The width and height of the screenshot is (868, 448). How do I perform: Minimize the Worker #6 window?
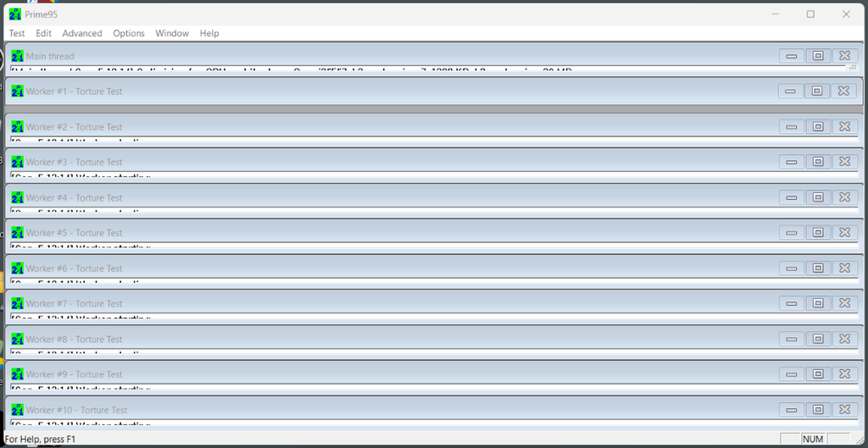click(x=792, y=268)
